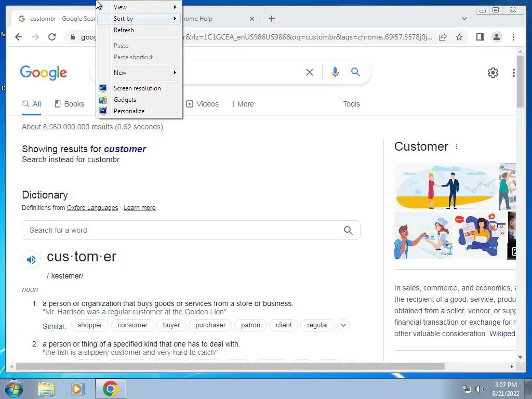Select the consumer synonym chip
This screenshot has width=532, height=399.
(x=132, y=325)
